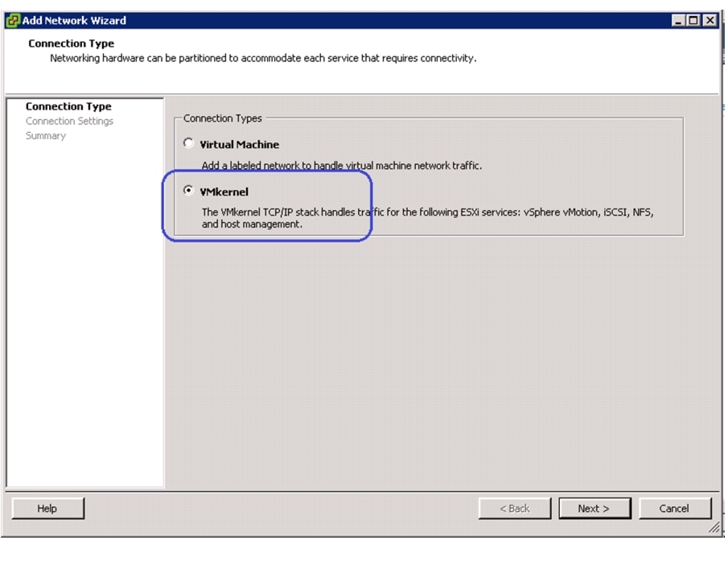Proceed with the Next button
This screenshot has height=561, width=728.
tap(594, 508)
